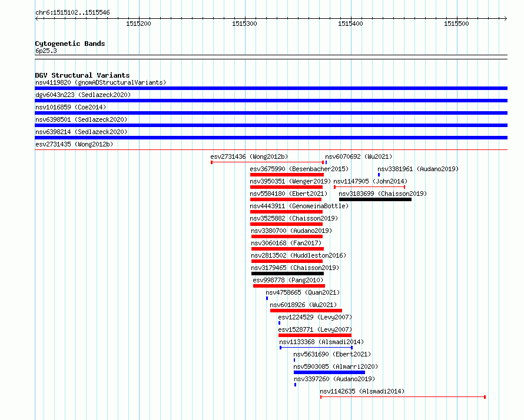
Task: Select the red interval line under esv2731436
Action: (267, 162)
